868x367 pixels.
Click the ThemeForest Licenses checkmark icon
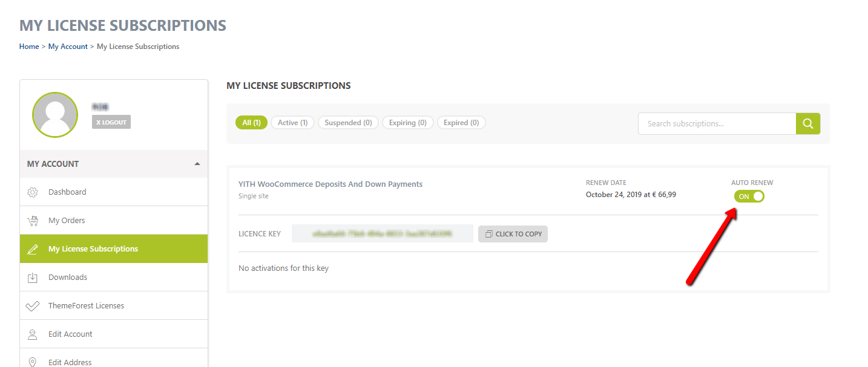(33, 306)
